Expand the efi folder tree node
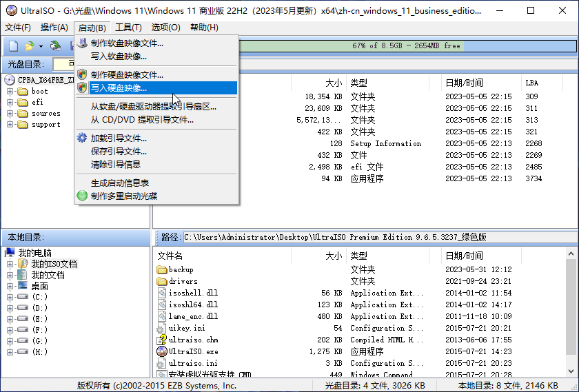 [10, 102]
